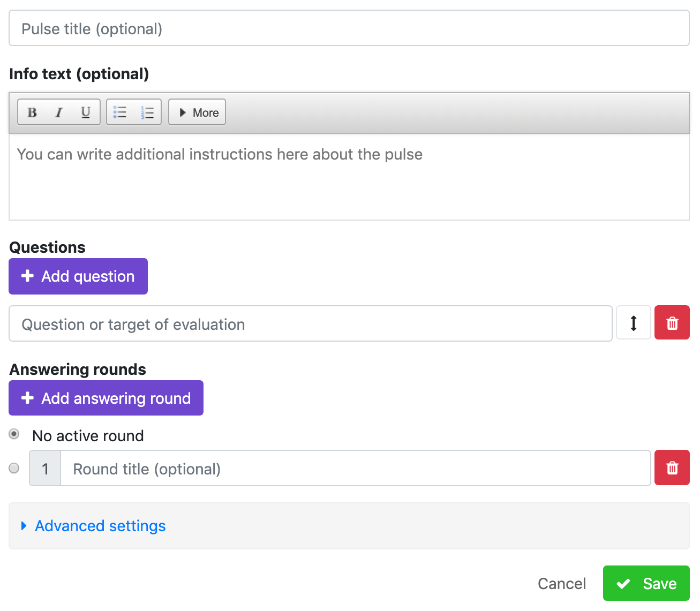Click Add answering round button
Screen dimensions: 700x611
point(106,398)
